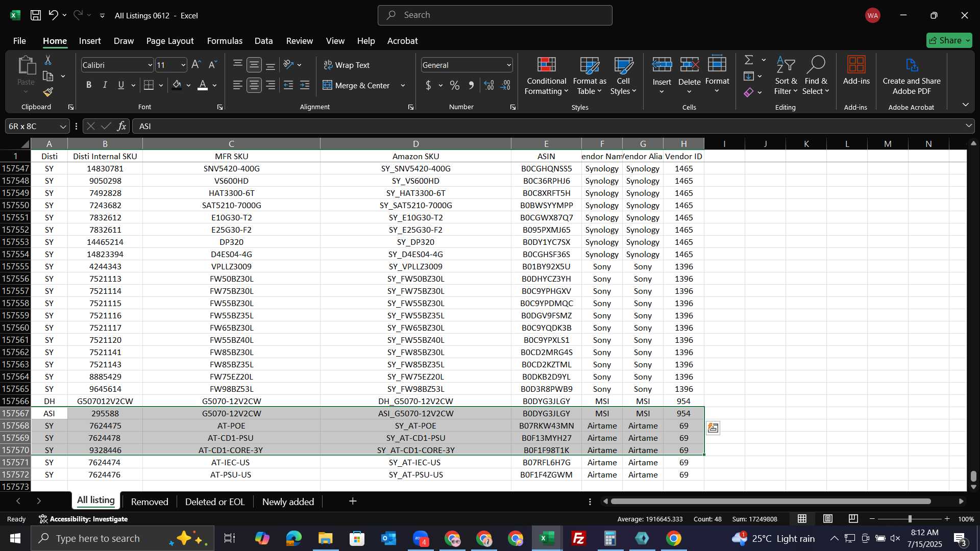Adjust the zoom slider handle
Screen dimensions: 980x551
click(x=910, y=519)
